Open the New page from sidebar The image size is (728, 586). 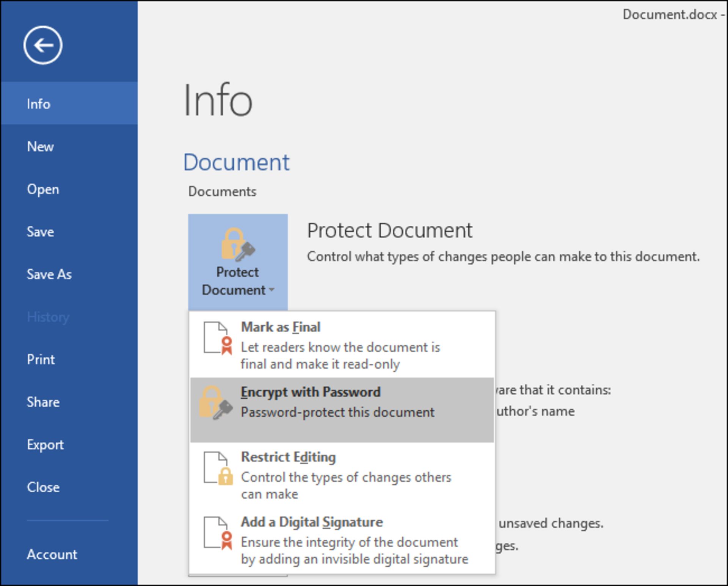click(40, 146)
